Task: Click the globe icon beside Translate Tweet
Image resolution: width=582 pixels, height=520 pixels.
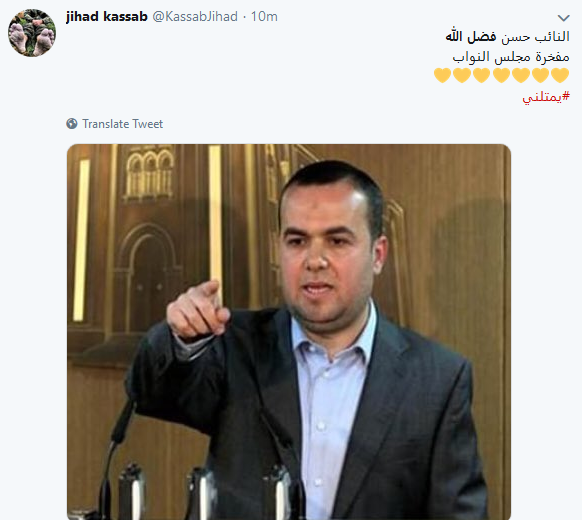Action: 72,124
